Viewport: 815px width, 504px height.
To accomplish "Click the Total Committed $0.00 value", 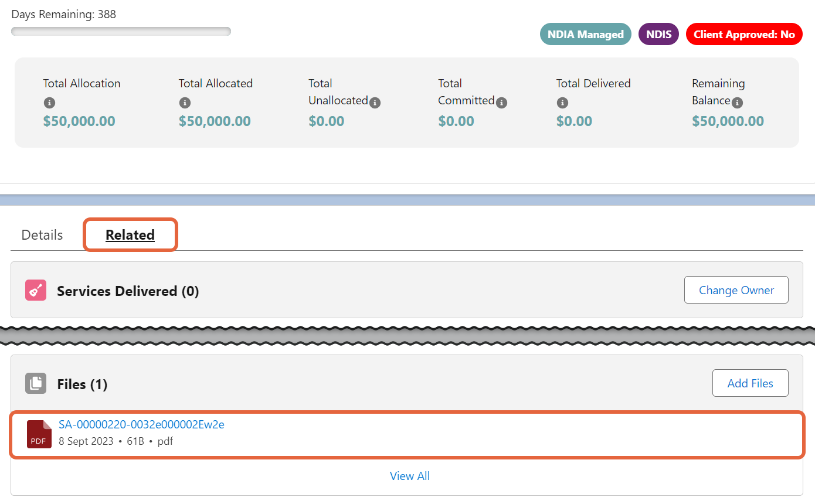I will click(x=456, y=121).
